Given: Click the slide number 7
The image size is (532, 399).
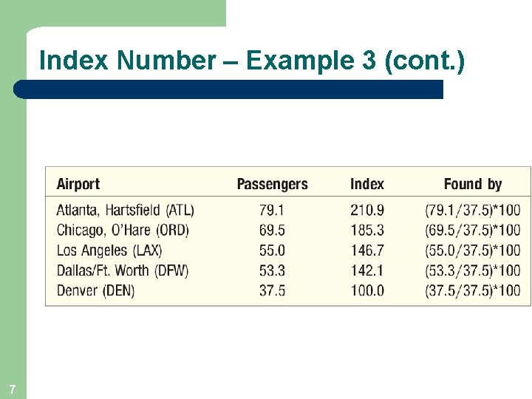Looking at the screenshot, I should click(x=13, y=389).
